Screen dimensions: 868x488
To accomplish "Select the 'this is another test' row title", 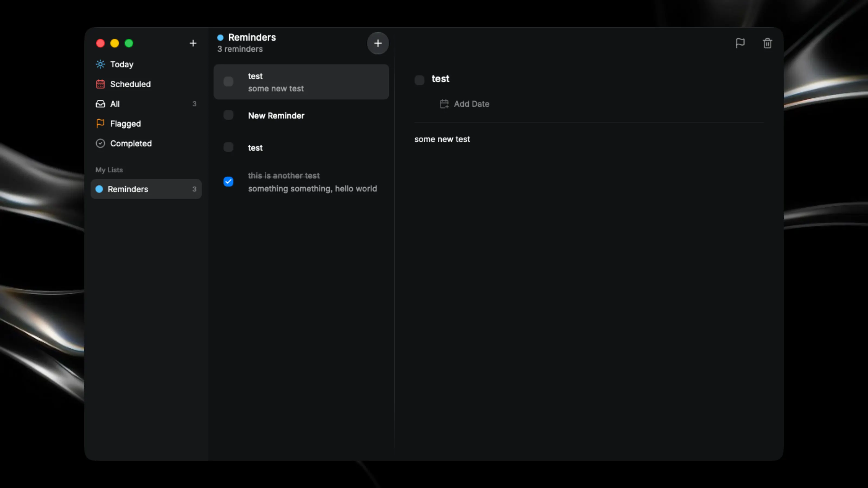I will 284,175.
